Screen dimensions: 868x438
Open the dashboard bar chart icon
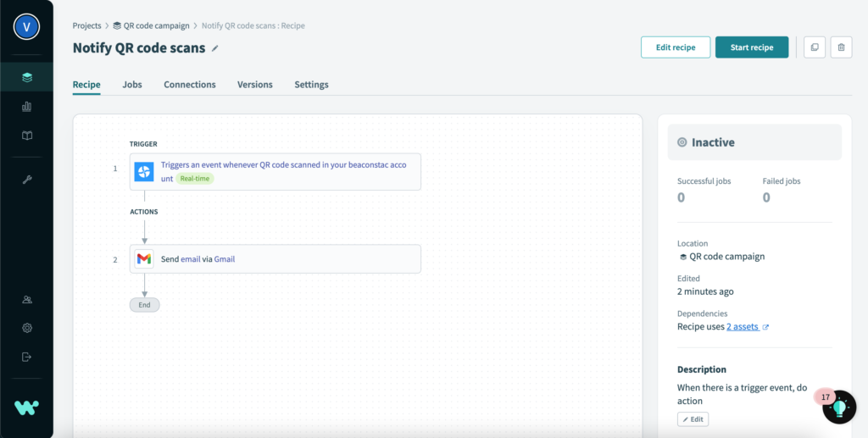(27, 107)
